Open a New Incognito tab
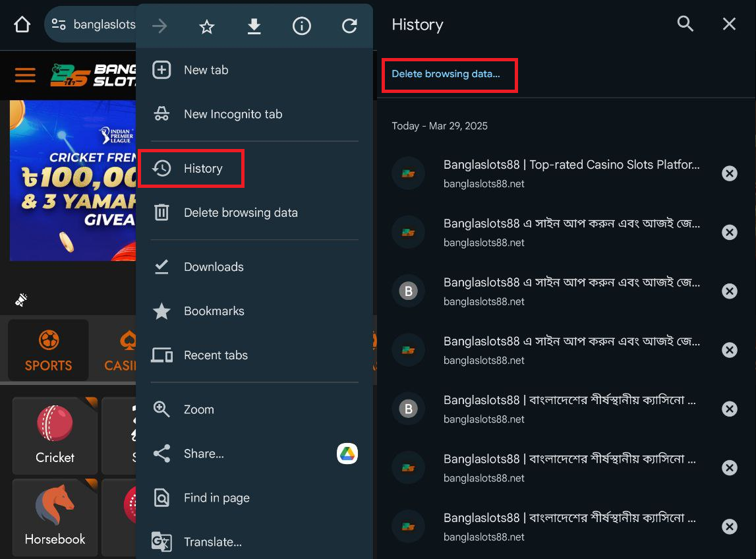This screenshot has height=559, width=756. coord(254,114)
